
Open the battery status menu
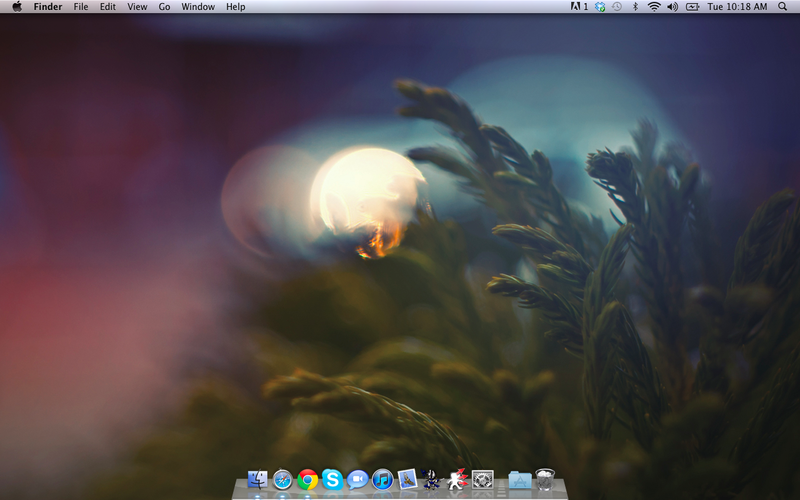point(692,7)
